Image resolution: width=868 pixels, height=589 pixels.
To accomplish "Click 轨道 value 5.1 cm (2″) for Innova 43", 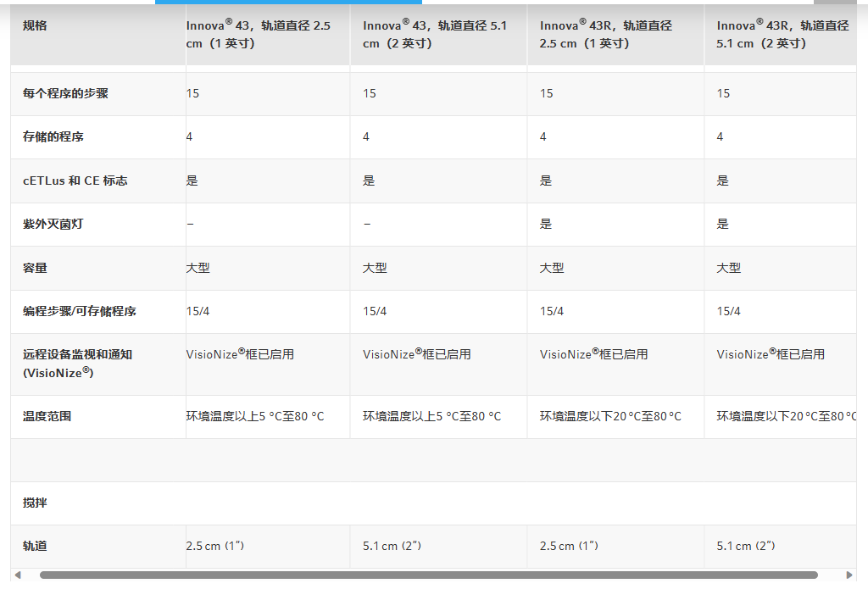I will click(392, 546).
